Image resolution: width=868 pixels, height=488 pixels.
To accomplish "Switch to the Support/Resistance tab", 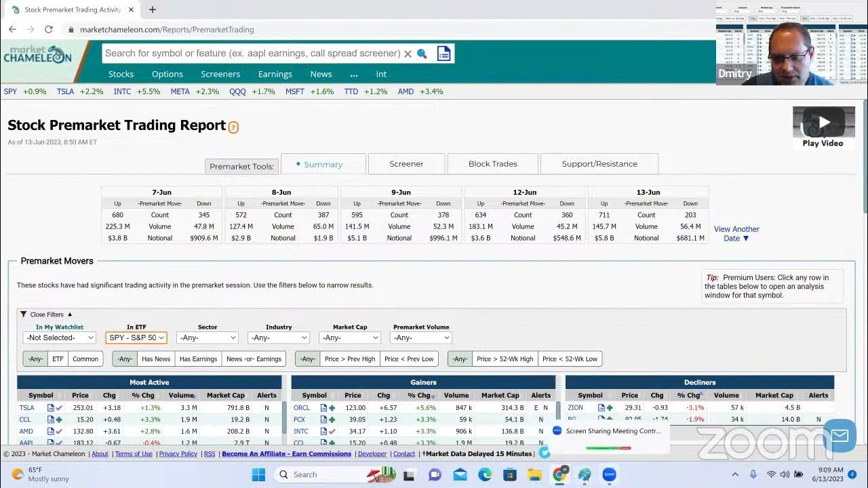I will (x=599, y=164).
